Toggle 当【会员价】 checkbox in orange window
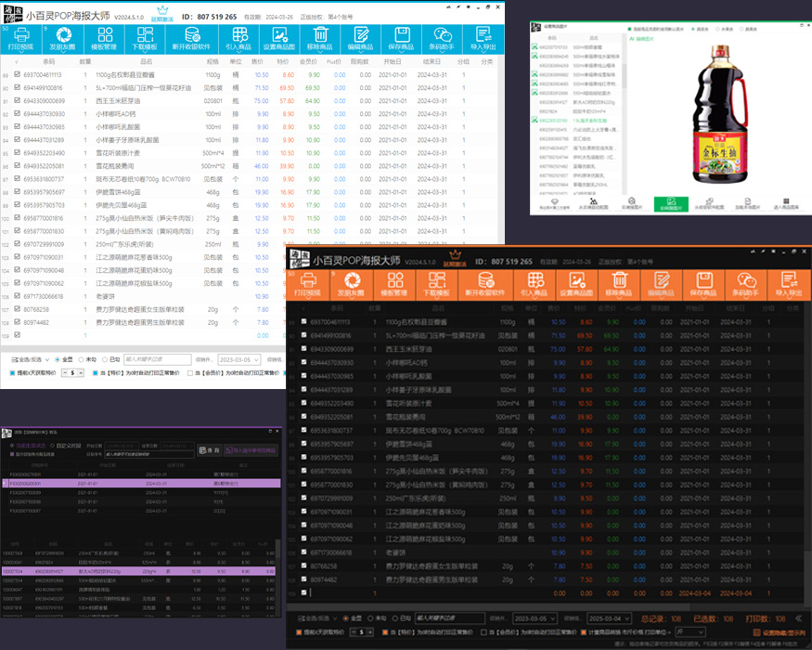Screen dimensions: 812x650 (x=483, y=632)
